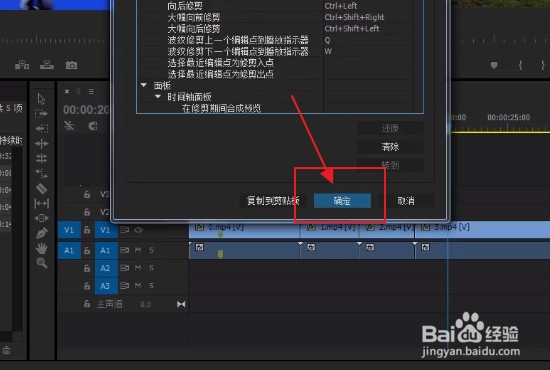Toggle lock on track A3
This screenshot has width=550, height=370.
tap(87, 286)
